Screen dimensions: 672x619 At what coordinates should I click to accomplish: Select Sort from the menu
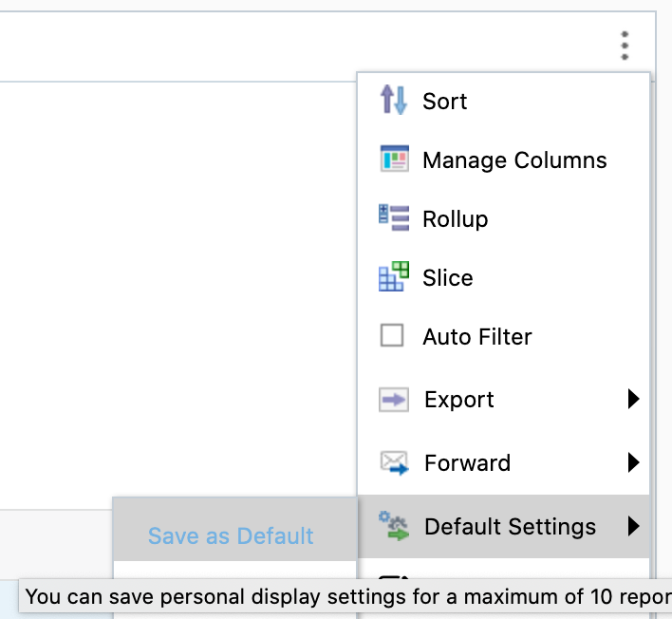[445, 102]
